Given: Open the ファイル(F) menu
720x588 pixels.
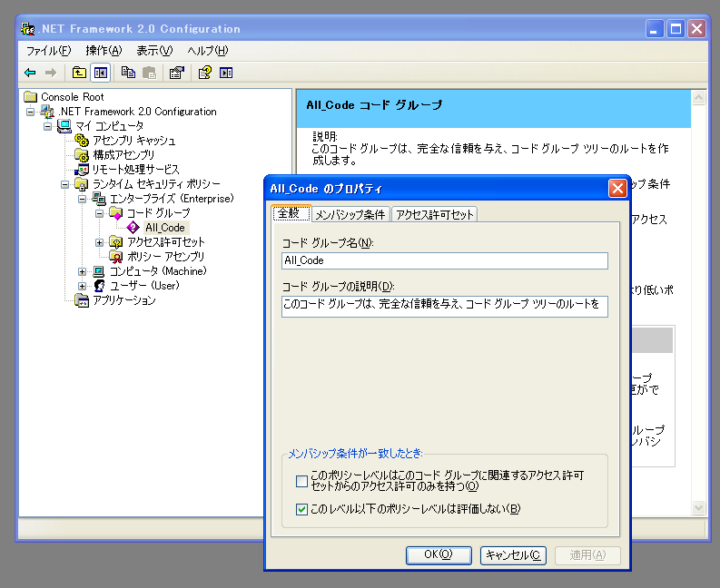Looking at the screenshot, I should (x=49, y=51).
